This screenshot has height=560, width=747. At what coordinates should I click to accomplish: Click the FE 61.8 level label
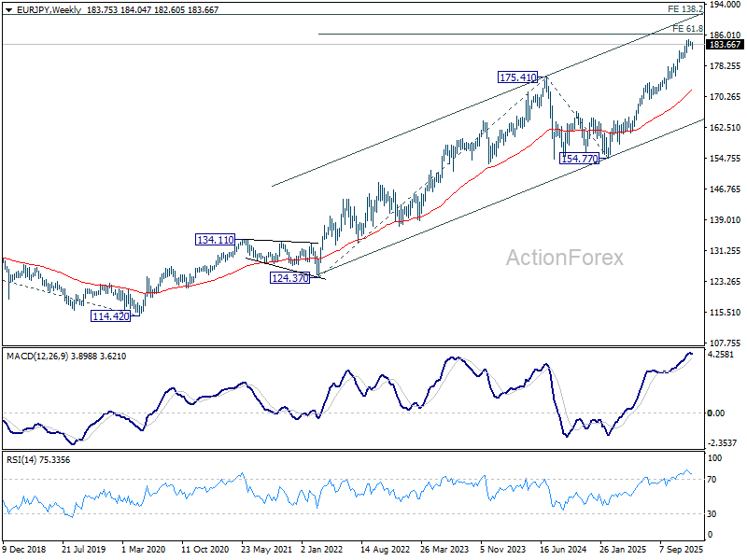687,29
